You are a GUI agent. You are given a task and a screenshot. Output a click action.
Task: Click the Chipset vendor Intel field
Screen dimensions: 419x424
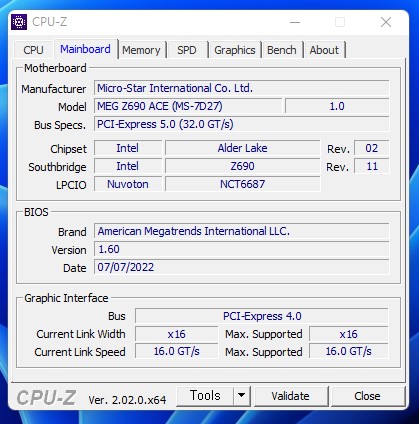(128, 148)
